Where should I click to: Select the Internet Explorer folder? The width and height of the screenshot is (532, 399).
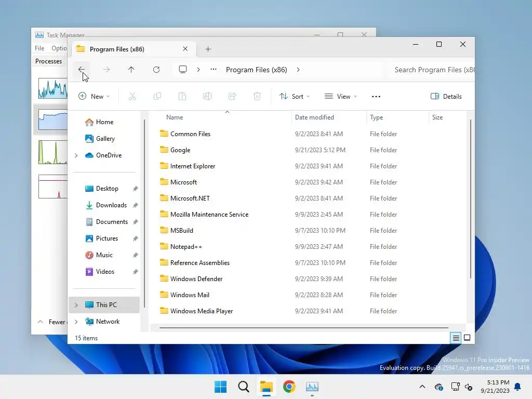coord(193,166)
